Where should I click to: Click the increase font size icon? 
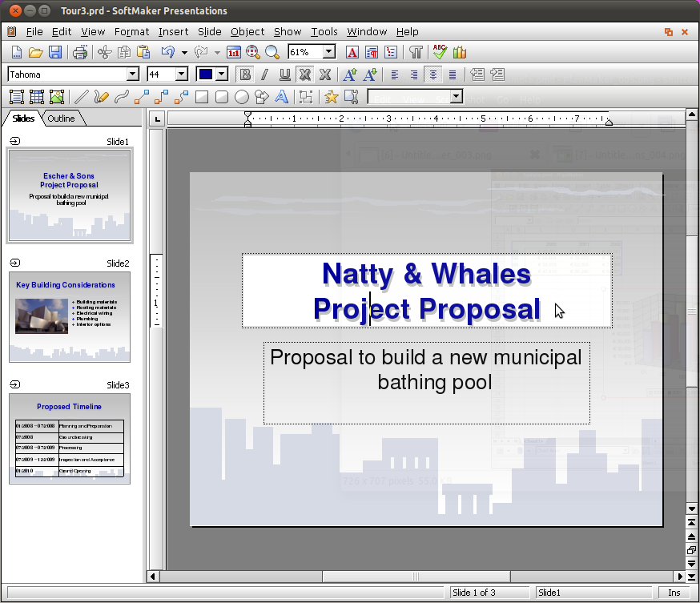click(349, 74)
